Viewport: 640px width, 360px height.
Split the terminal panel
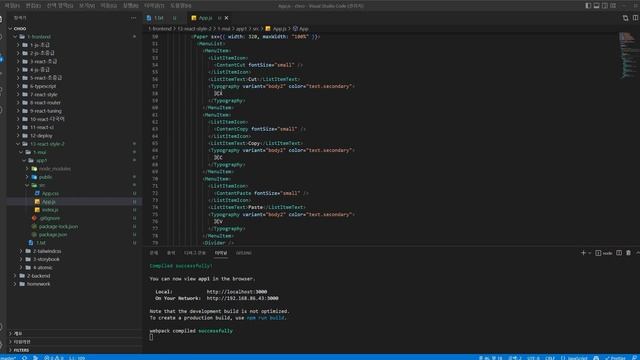619,253
